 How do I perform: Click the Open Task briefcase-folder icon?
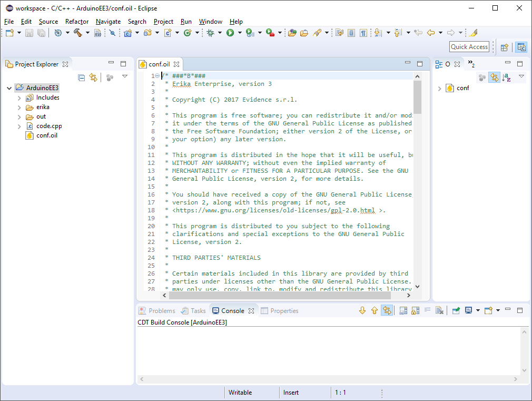point(304,33)
